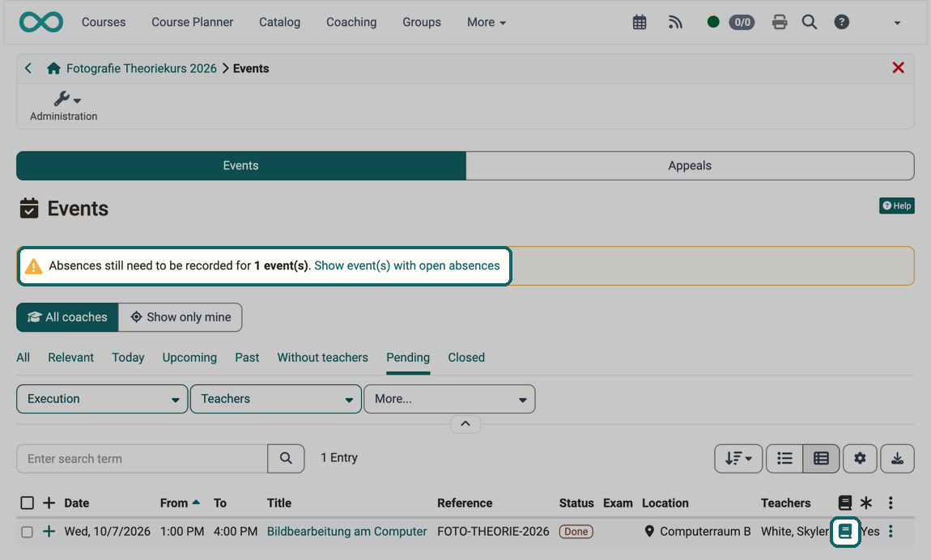
Task: Go to Fotografie Theoriekurs 2026 breadcrumb
Action: click(x=142, y=68)
